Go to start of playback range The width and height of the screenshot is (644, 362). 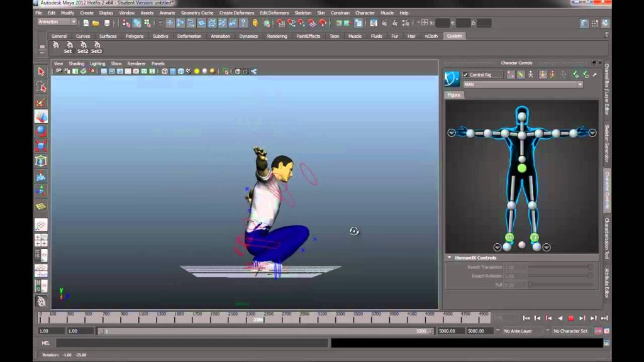(x=526, y=318)
